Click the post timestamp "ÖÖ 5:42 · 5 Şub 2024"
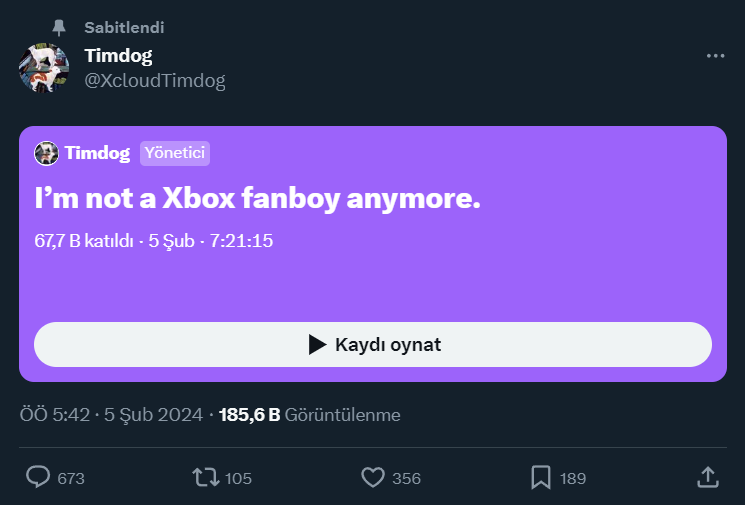Viewport: 745px width, 505px height. pos(112,414)
